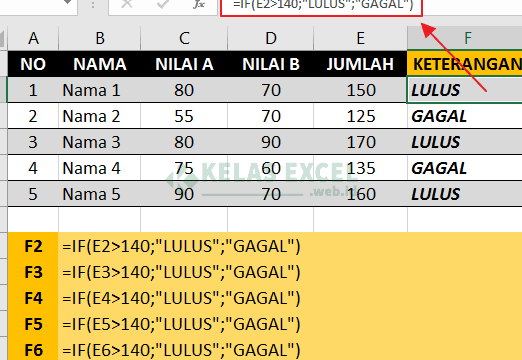Click the formula text with E2>140
This screenshot has width=522, height=360.
(181, 246)
